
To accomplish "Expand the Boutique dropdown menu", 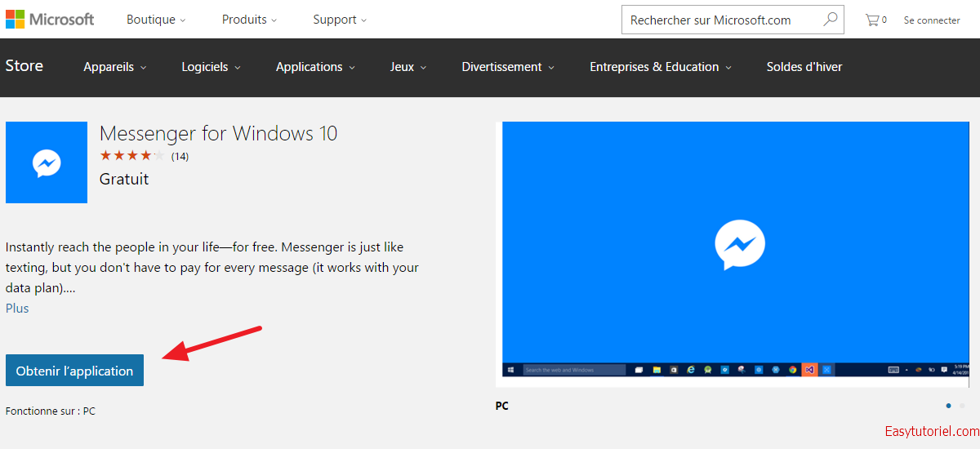I will pyautogui.click(x=156, y=20).
